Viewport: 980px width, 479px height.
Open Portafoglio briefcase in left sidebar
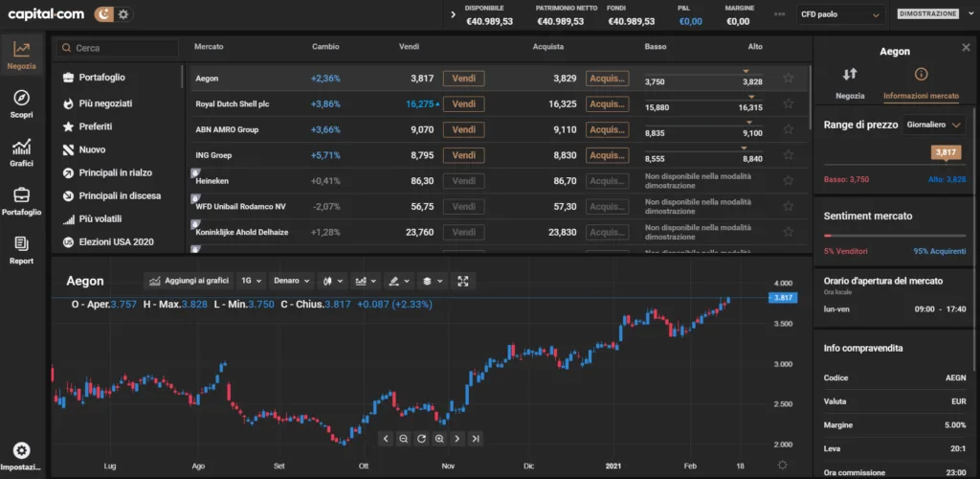[22, 201]
